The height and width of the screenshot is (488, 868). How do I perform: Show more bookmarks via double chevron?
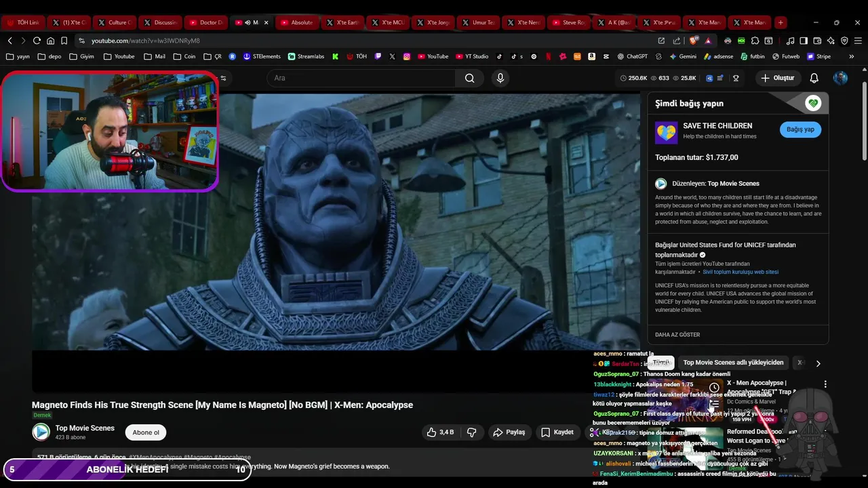(x=852, y=56)
